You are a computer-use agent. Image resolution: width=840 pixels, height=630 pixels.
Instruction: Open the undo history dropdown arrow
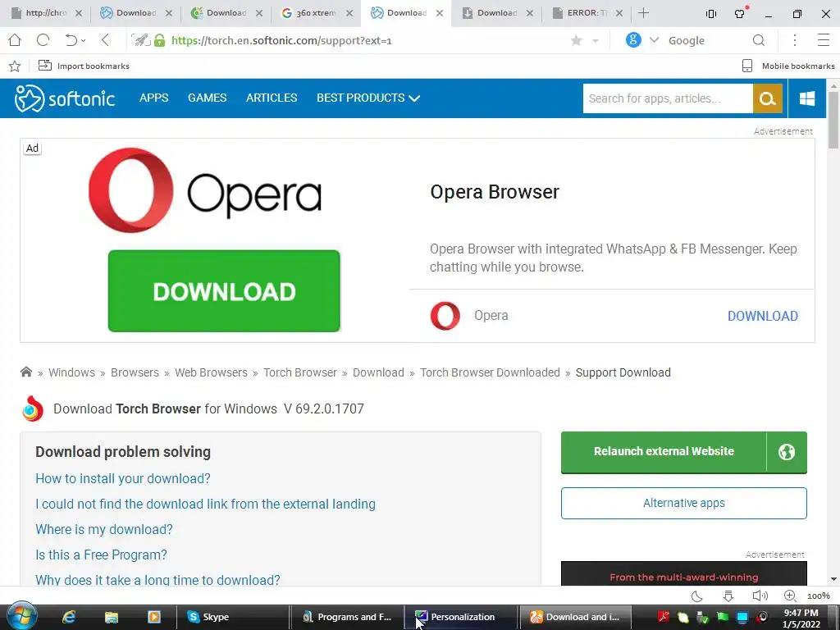tap(84, 41)
